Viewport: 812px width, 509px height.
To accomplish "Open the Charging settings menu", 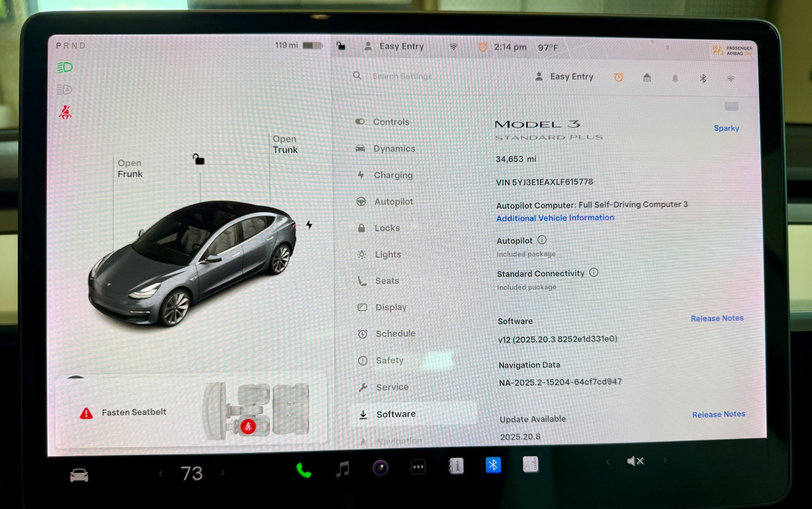I will click(385, 175).
